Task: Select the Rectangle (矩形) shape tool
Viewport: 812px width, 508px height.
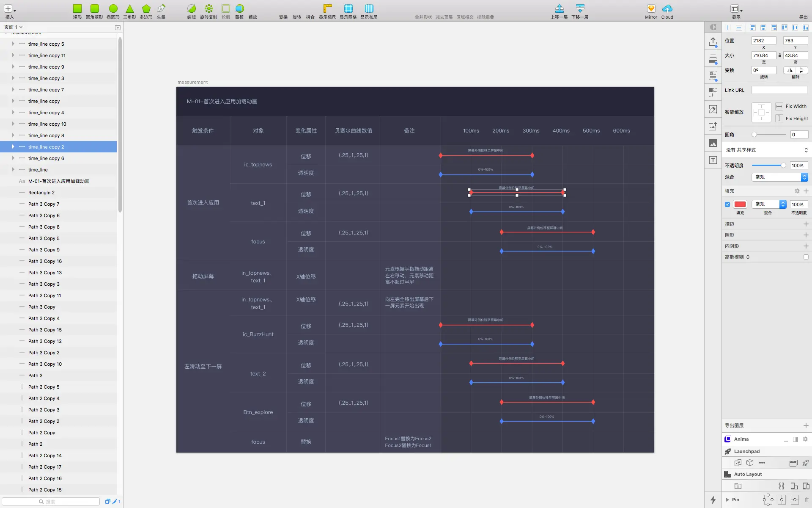Action: (77, 9)
